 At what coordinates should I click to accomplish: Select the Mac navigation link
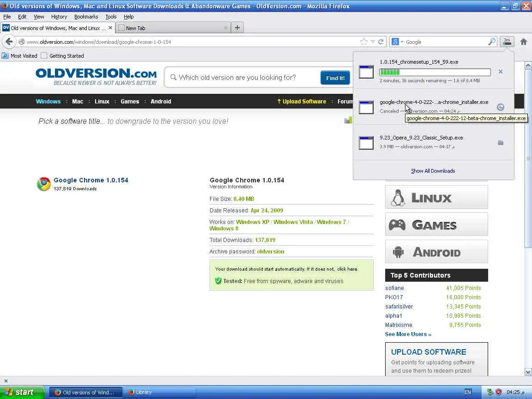(78, 102)
